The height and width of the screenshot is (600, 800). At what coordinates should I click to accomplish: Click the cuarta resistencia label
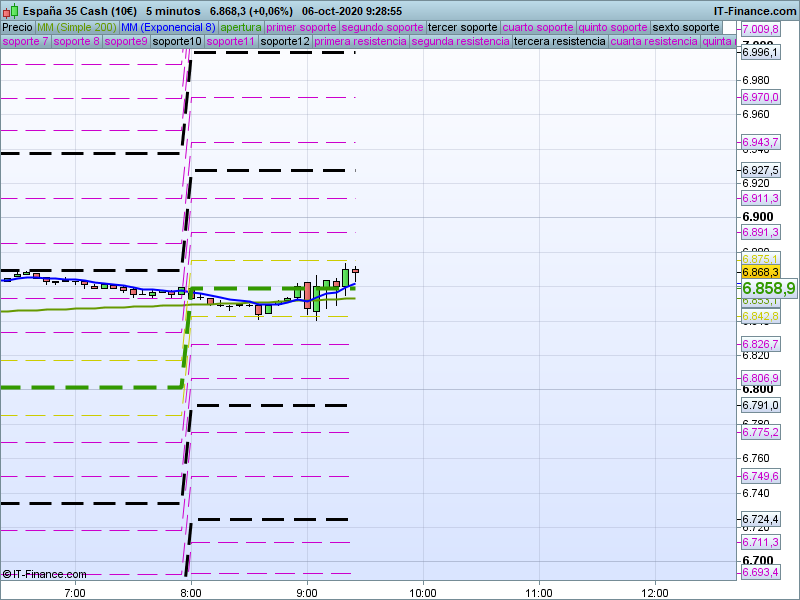[x=654, y=42]
